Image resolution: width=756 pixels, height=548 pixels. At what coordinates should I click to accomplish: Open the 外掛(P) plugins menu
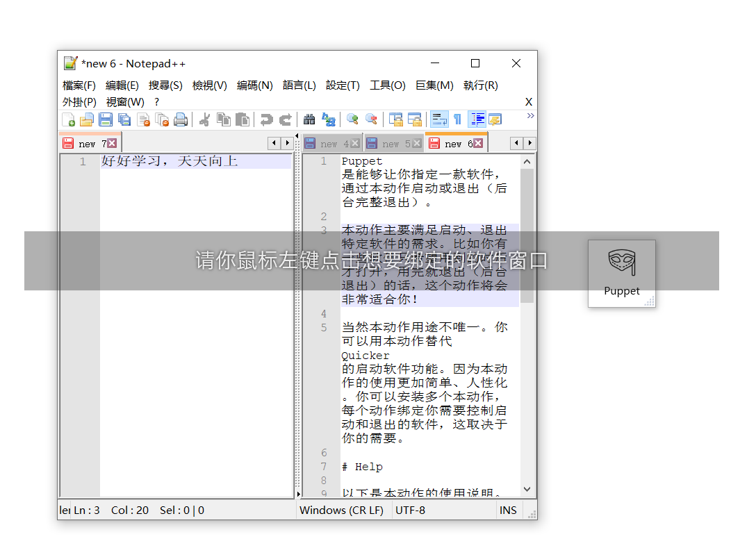pyautogui.click(x=79, y=101)
